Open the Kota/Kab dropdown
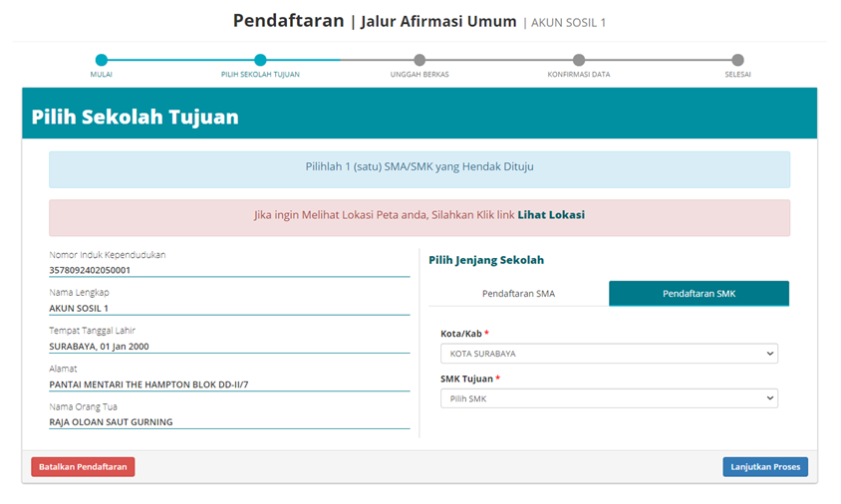The image size is (841, 504). click(x=609, y=354)
